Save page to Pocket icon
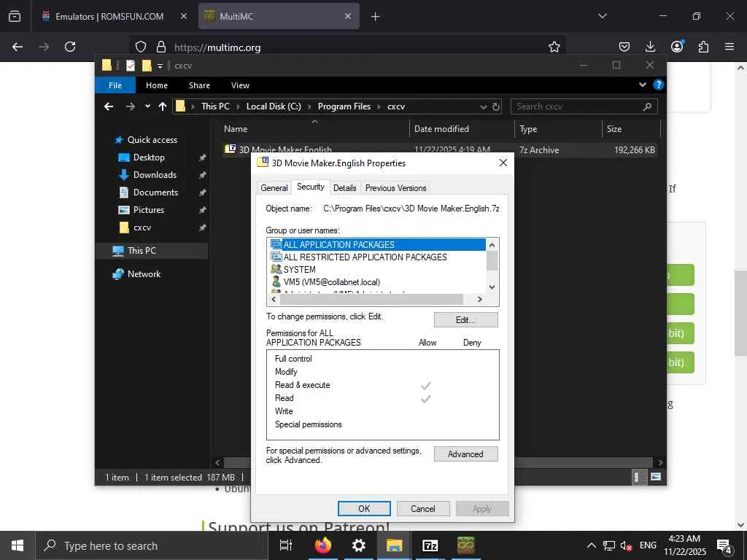Viewport: 747px width, 560px height. pyautogui.click(x=624, y=47)
